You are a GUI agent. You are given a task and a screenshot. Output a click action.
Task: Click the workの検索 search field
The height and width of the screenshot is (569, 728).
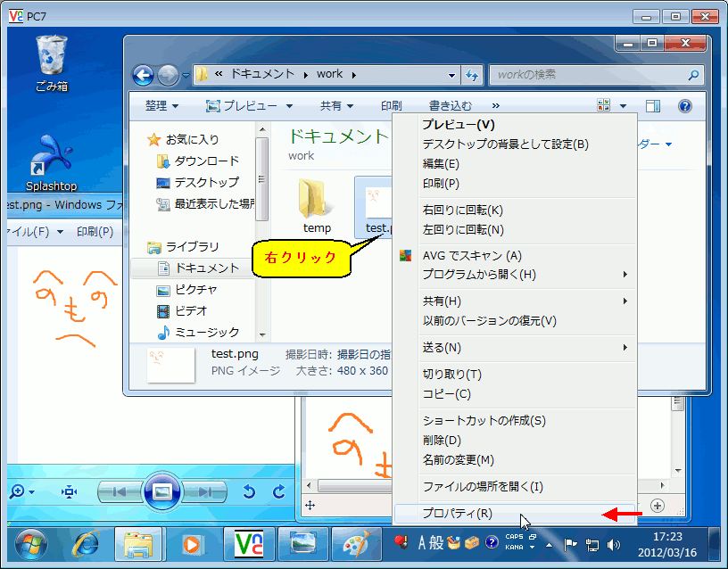589,75
